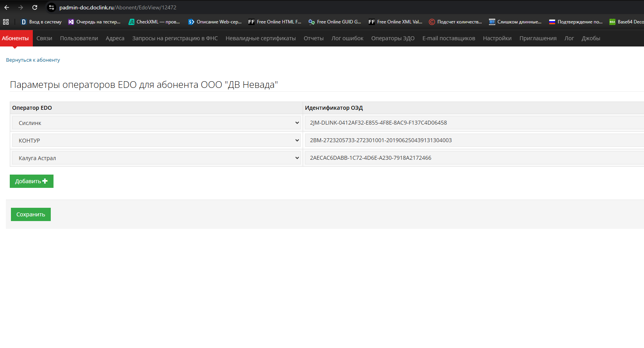Expand the Калуга Астрал operator dropdown
The height and width of the screenshot is (348, 644).
(156, 158)
